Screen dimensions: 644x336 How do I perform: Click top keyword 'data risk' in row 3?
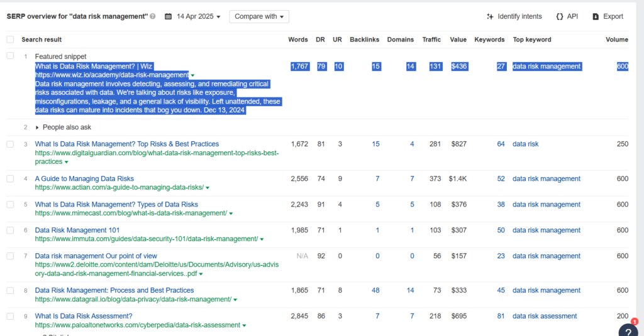(x=525, y=144)
